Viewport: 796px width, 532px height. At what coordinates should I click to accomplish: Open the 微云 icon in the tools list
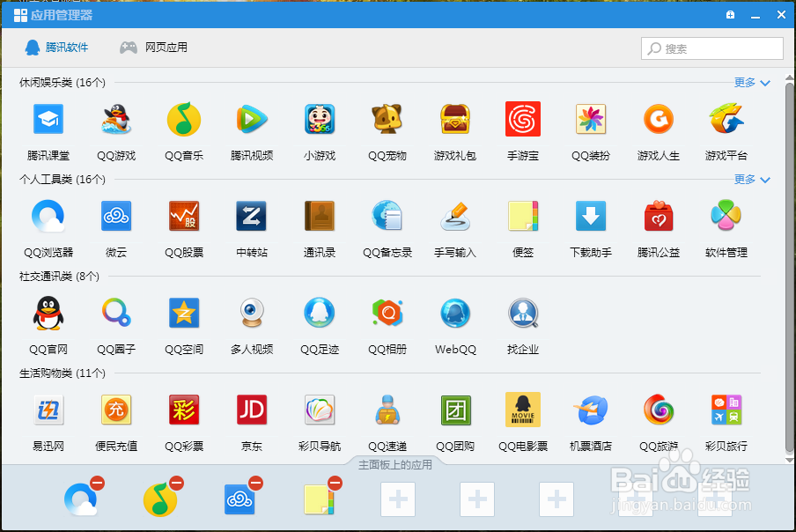(x=116, y=217)
